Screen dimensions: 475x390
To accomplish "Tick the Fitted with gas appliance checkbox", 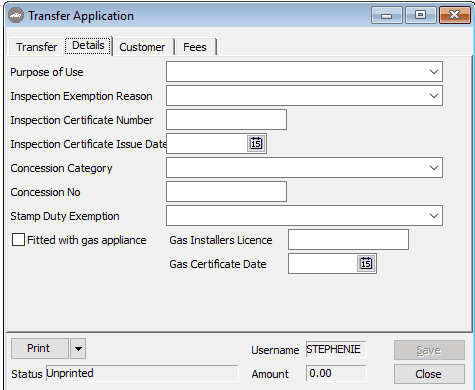I will point(18,240).
